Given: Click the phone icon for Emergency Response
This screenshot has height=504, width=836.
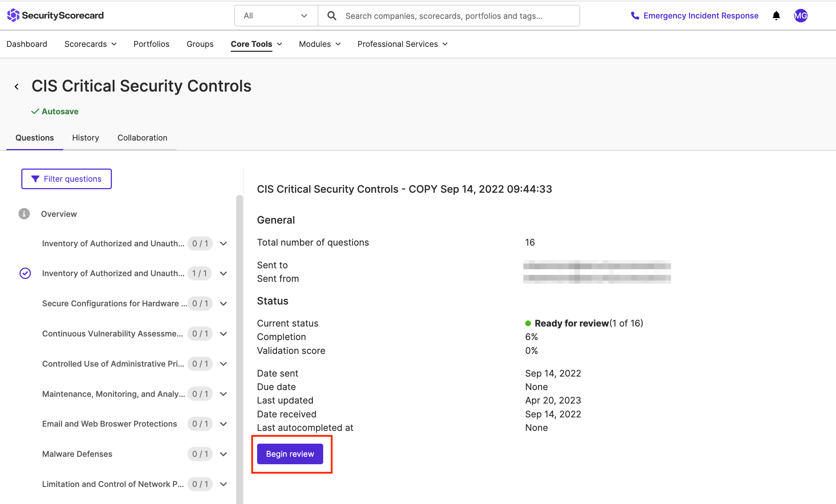Looking at the screenshot, I should [x=635, y=16].
